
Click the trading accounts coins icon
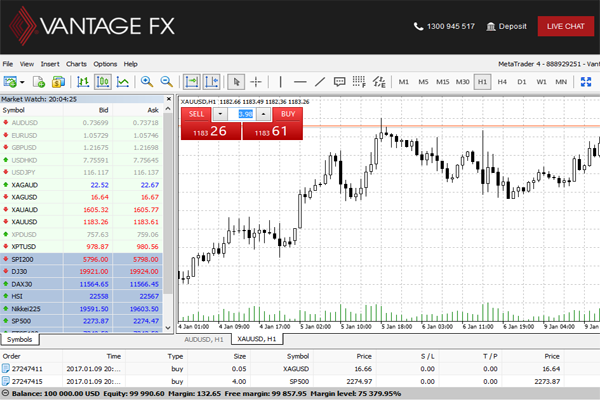58,82
